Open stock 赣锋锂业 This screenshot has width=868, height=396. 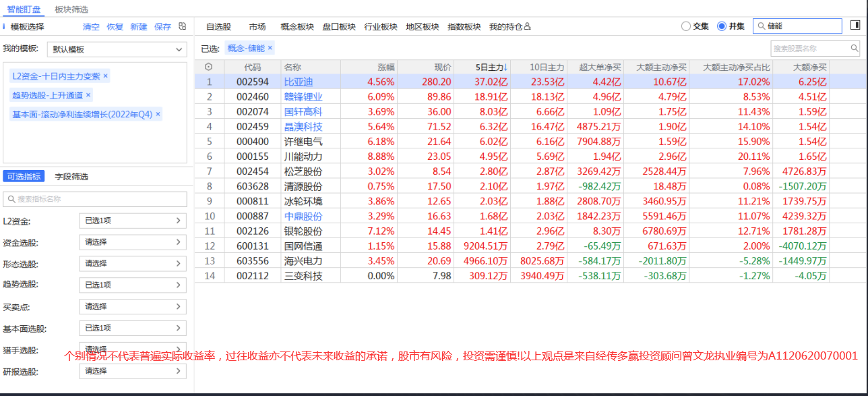pos(303,96)
